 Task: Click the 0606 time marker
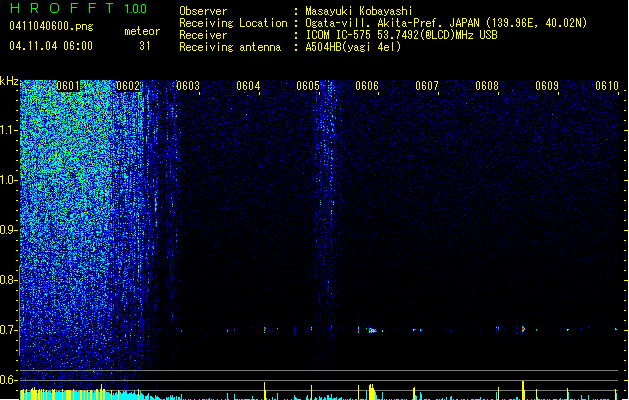(x=367, y=86)
